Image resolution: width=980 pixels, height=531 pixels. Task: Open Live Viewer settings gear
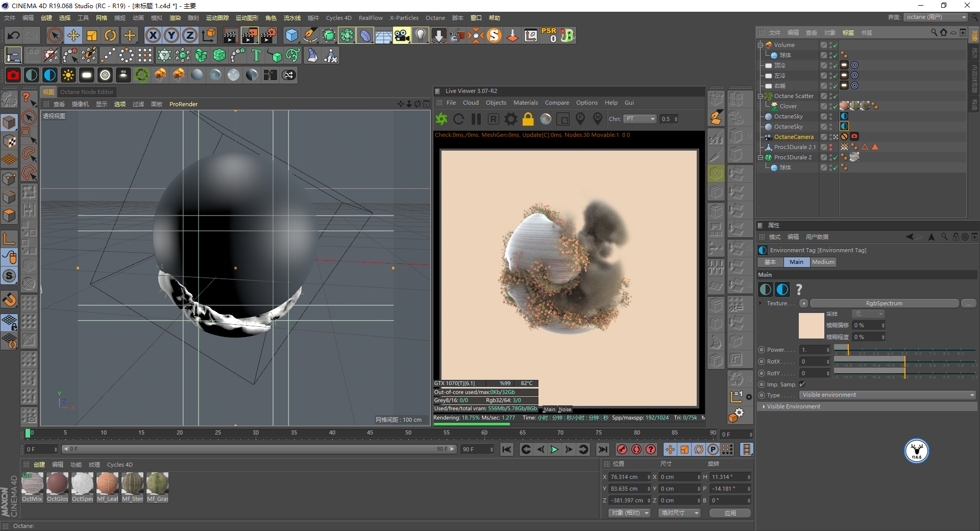tap(510, 119)
